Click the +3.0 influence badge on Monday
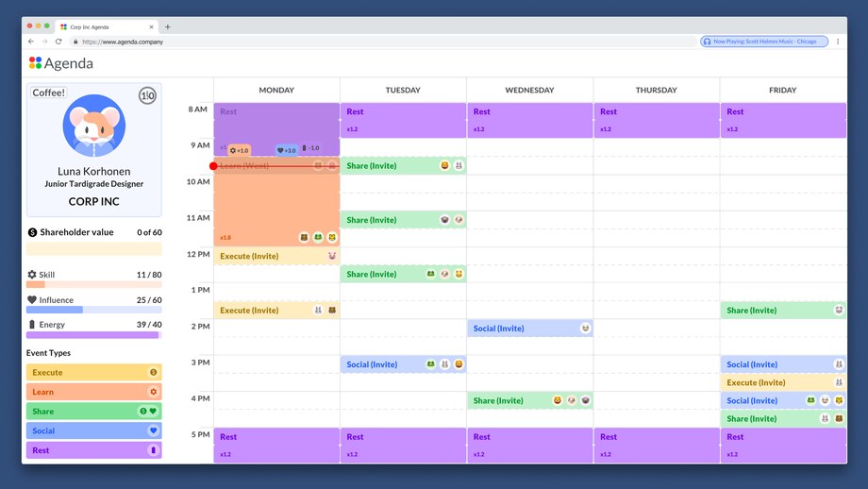 (x=287, y=150)
